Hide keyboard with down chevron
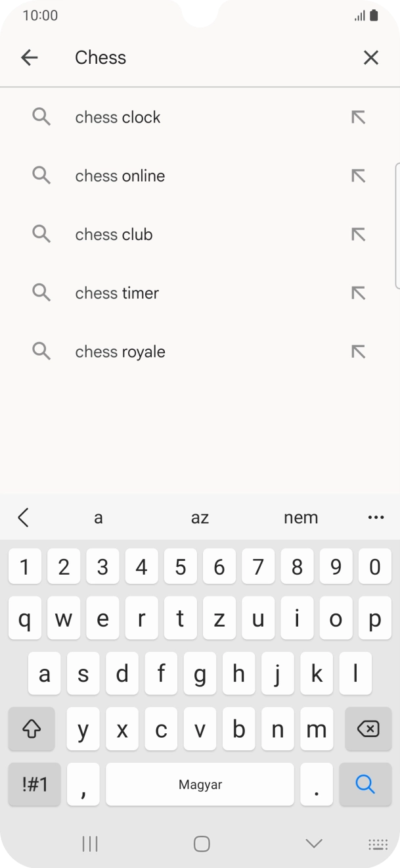The width and height of the screenshot is (400, 868). (314, 844)
